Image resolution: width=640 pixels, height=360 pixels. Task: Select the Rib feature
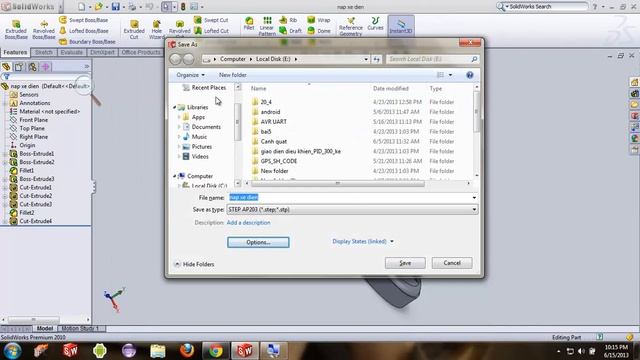288,20
